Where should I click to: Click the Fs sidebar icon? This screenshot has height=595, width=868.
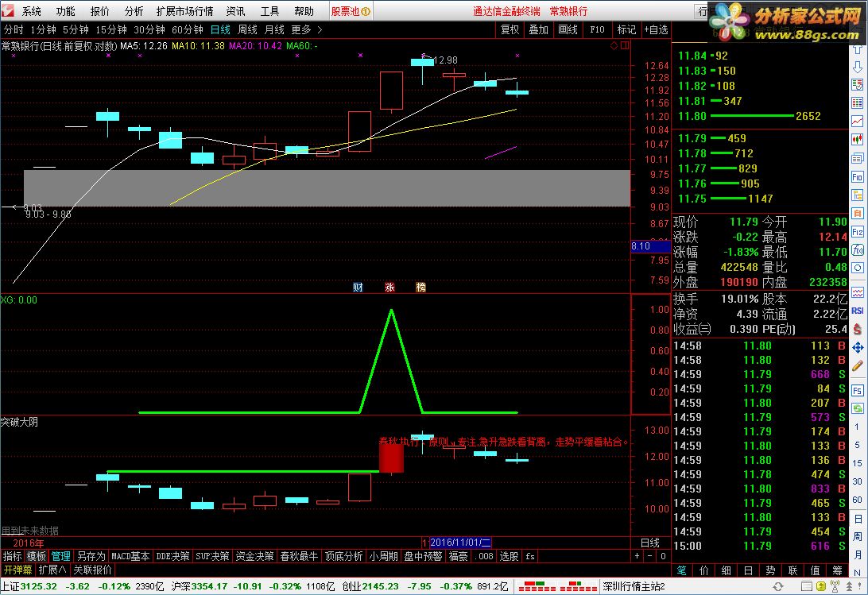(858, 390)
